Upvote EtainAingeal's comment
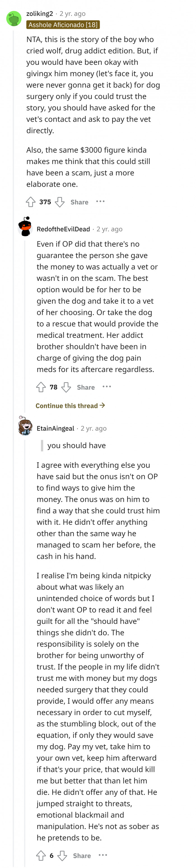This screenshot has width=196, height=868. point(41,855)
